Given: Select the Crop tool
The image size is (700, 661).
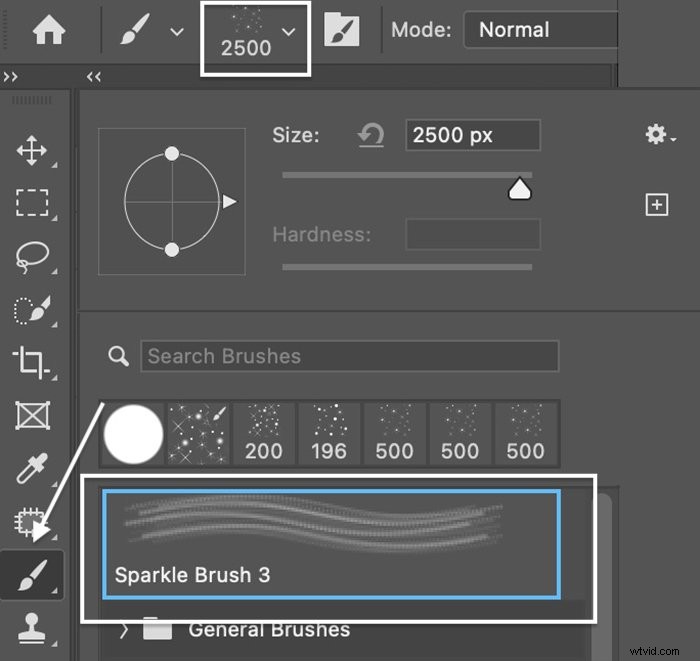Looking at the screenshot, I should [x=31, y=362].
